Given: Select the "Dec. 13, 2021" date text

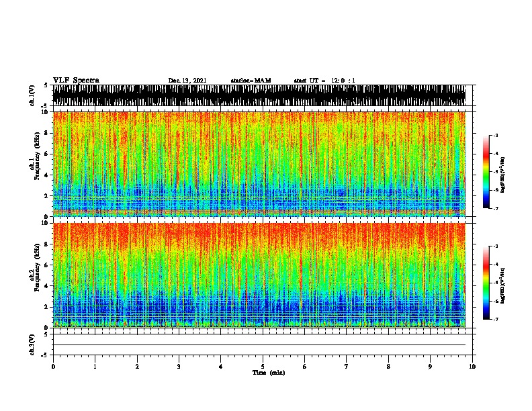Looking at the screenshot, I should [x=187, y=81].
